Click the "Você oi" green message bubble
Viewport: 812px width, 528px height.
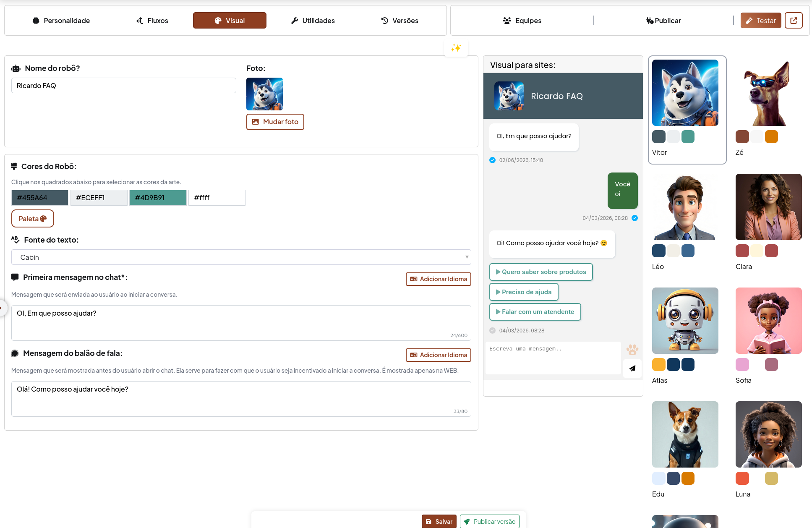(623, 191)
